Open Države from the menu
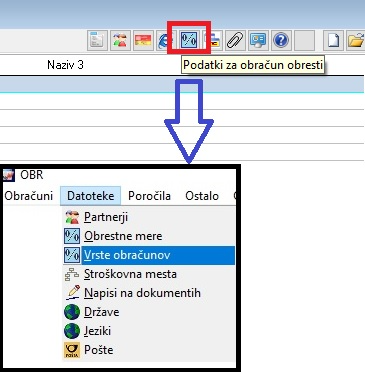 point(149,312)
